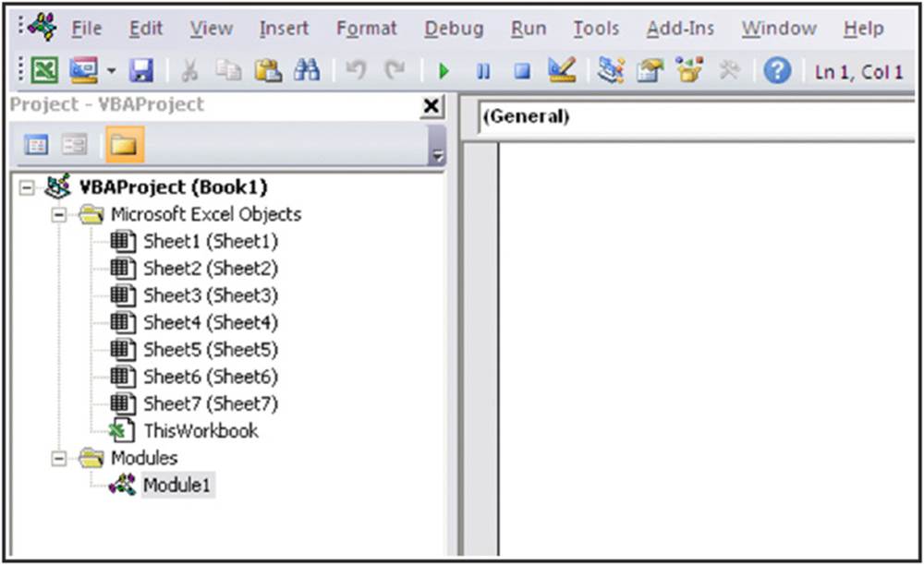Open the Tools menu

tap(596, 29)
